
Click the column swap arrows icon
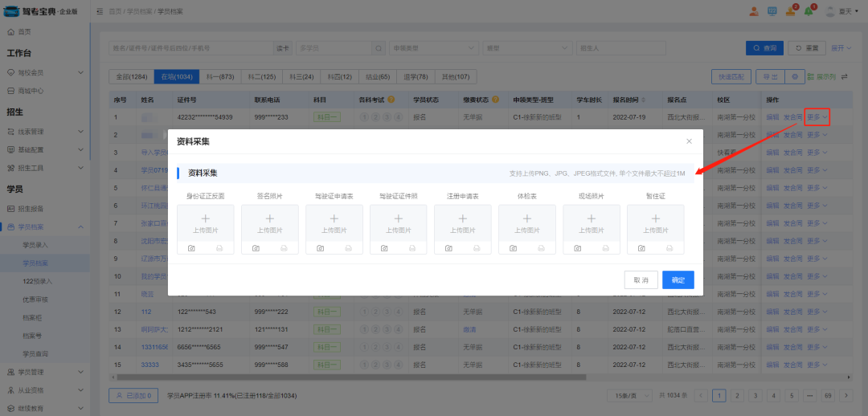[844, 77]
